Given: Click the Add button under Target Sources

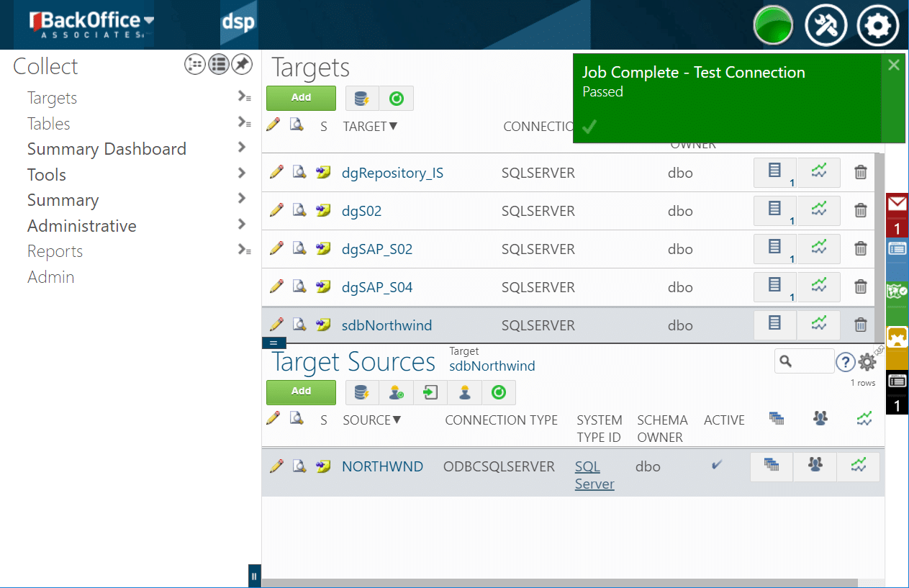Looking at the screenshot, I should tap(301, 392).
